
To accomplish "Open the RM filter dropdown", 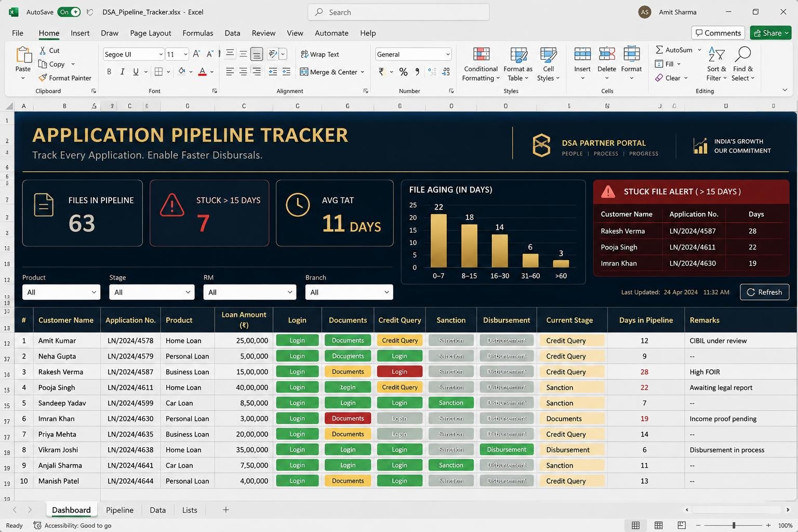I will pos(249,292).
